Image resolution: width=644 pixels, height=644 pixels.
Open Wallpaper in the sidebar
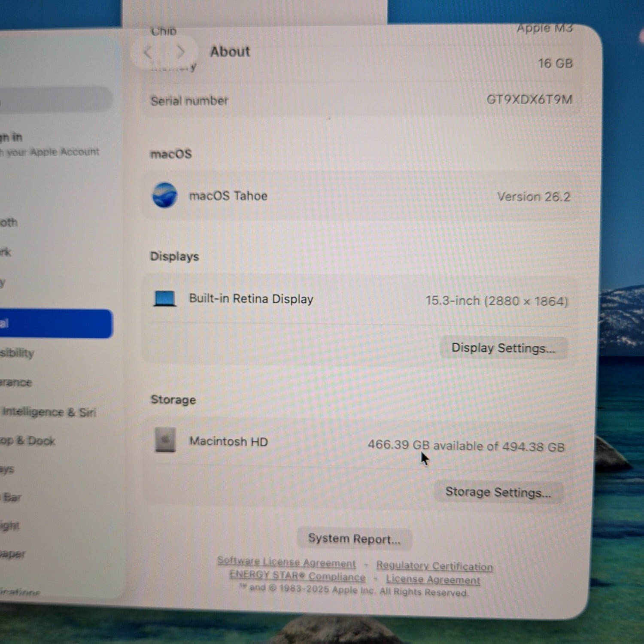point(13,554)
